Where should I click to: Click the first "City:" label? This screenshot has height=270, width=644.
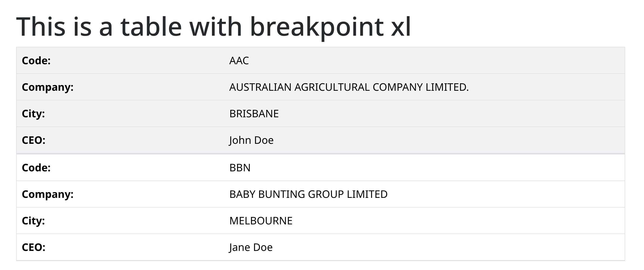[x=33, y=114]
